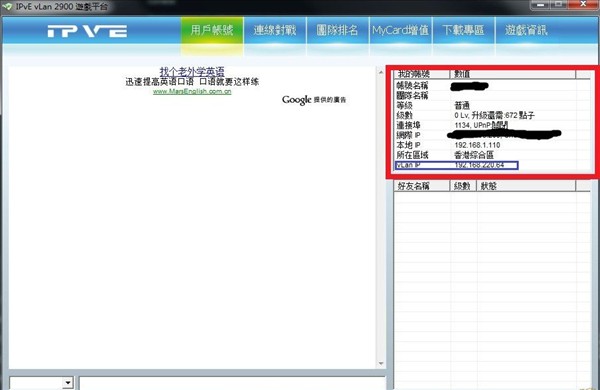Open the 團隊排名 tab
This screenshot has height=390, width=600.
(338, 30)
